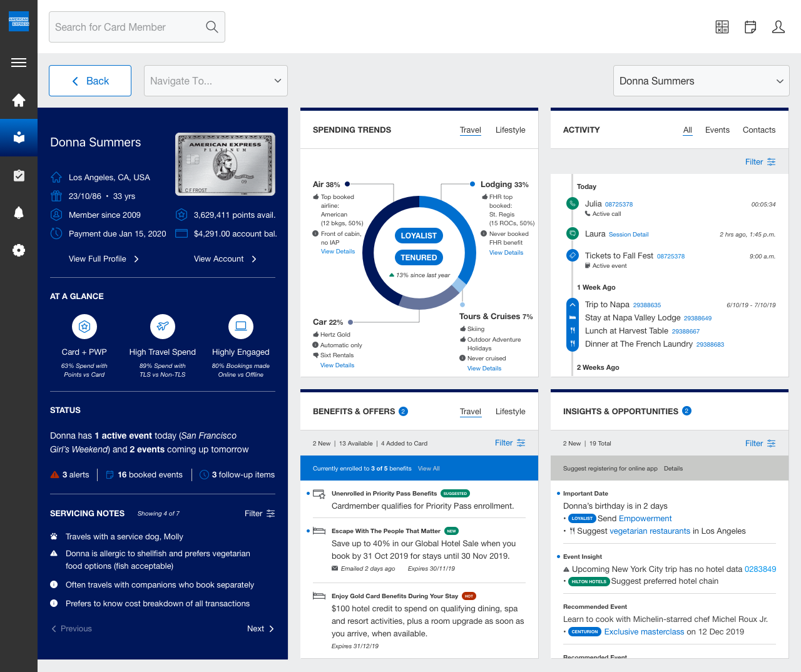Image resolution: width=801 pixels, height=672 pixels.
Task: Click the Benefits & Offers filter sliders icon
Action: tap(521, 443)
